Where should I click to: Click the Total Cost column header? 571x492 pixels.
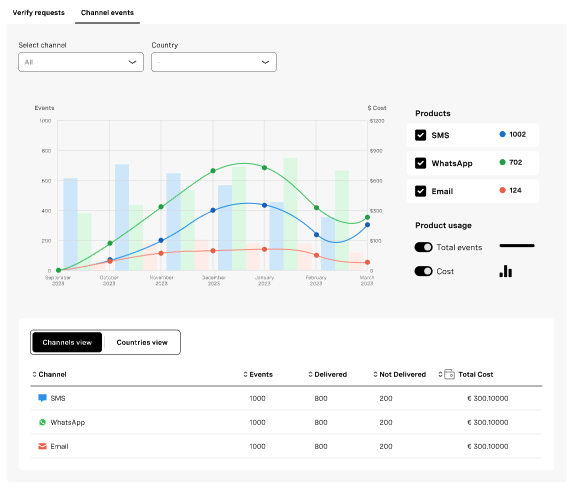tap(476, 374)
